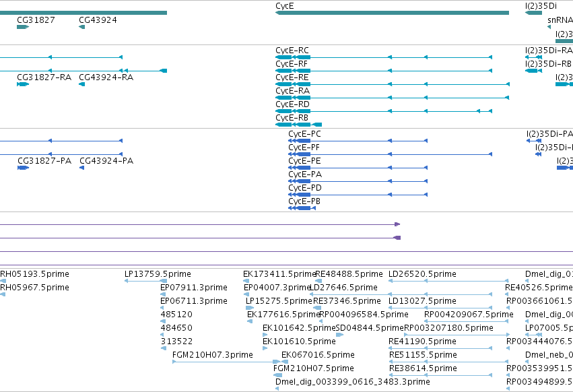
Task: Click the FGM210H07.5prime feature
Action: click(277, 375)
